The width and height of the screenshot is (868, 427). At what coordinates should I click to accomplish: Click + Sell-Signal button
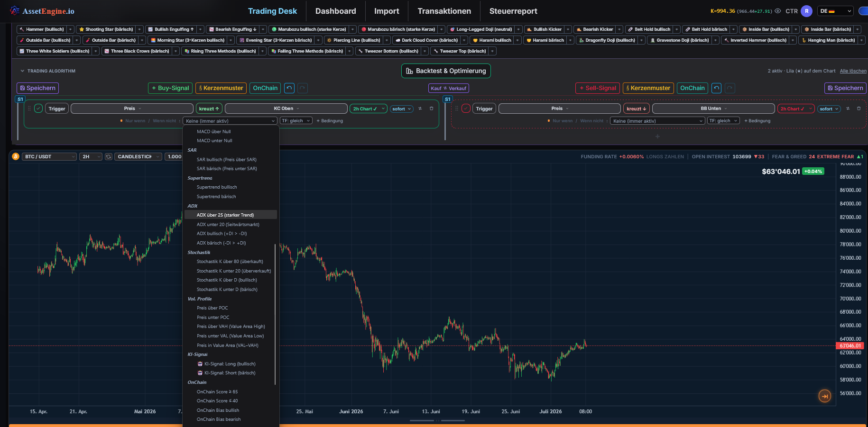click(598, 88)
